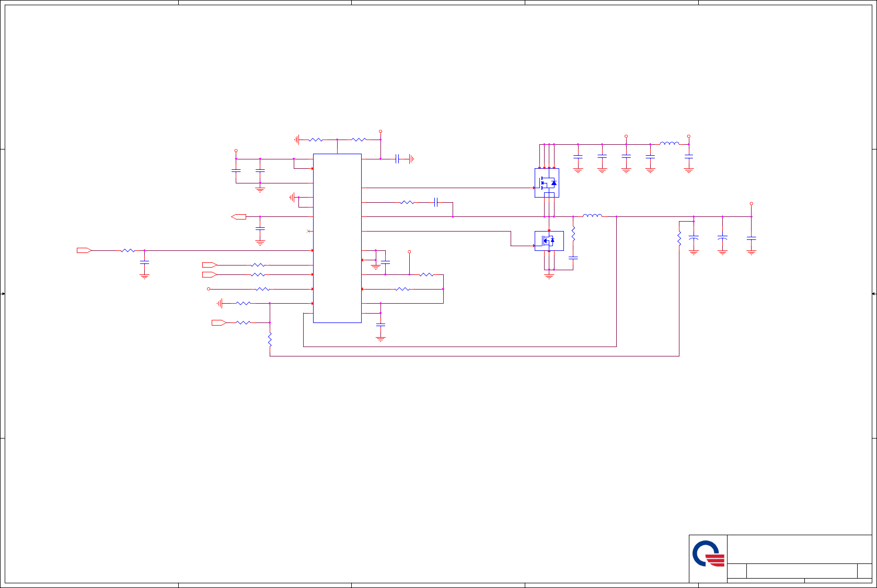Select the left-pointing output port symbol
This screenshot has height=588, width=877.
point(238,216)
